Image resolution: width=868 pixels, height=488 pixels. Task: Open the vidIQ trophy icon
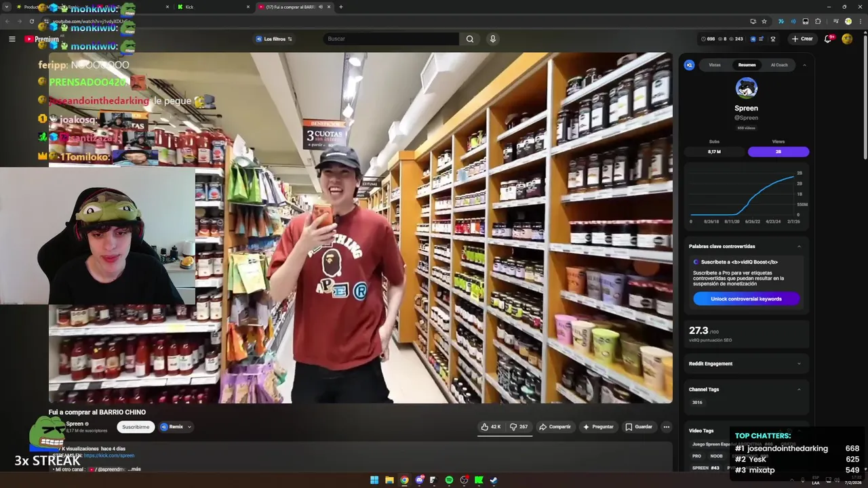[772, 39]
